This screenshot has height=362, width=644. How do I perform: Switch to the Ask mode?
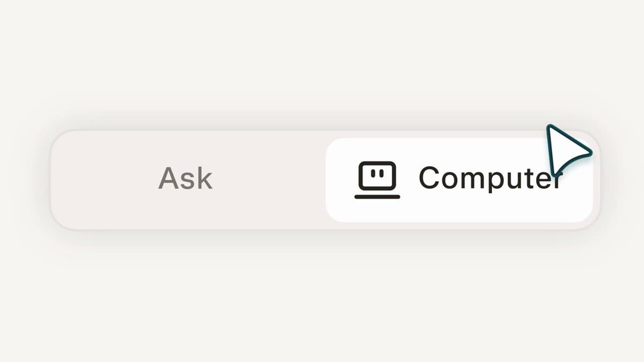(186, 179)
